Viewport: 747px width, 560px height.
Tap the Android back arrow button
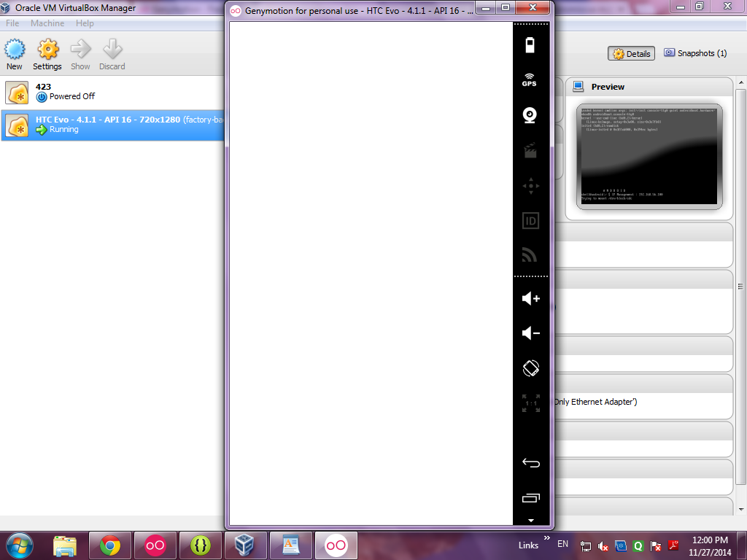[531, 463]
